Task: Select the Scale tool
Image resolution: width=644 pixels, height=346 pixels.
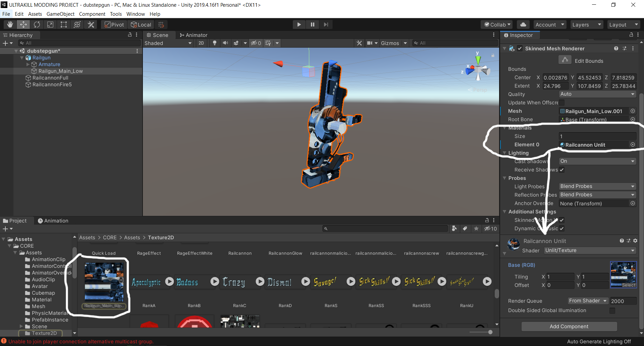Action: tap(50, 24)
